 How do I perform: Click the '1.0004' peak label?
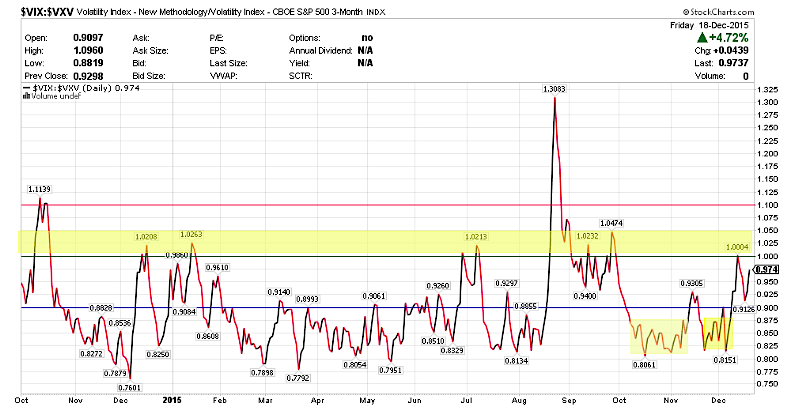pyautogui.click(x=737, y=247)
